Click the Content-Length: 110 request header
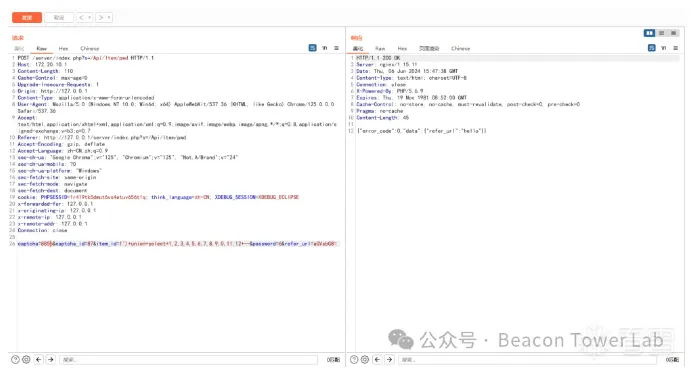 tap(45, 71)
